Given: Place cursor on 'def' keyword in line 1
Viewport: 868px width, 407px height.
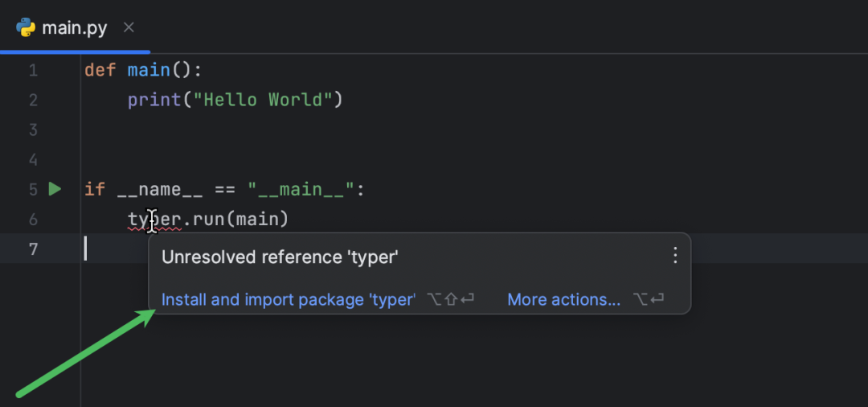Looking at the screenshot, I should click(100, 70).
